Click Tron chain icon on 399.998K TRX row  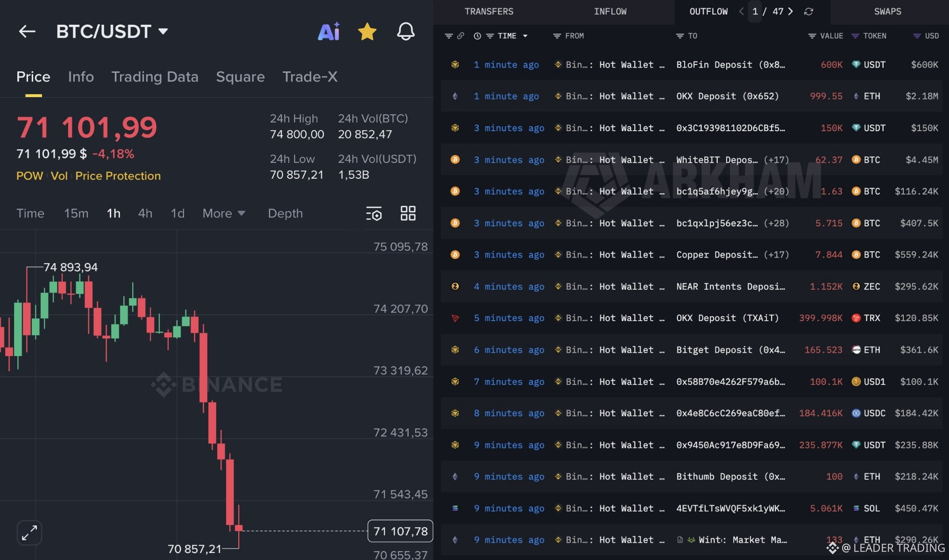[x=455, y=318]
